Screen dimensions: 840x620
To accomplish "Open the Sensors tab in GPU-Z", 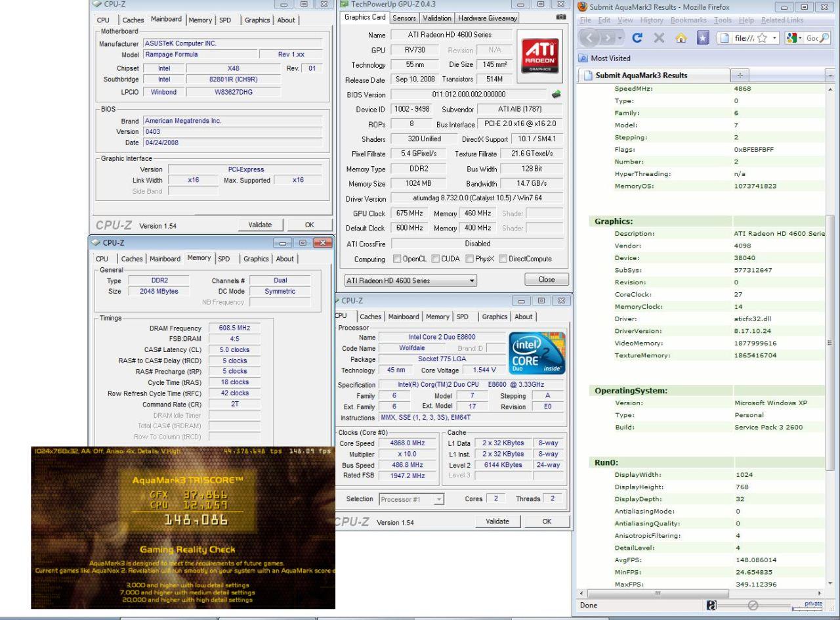I will [x=405, y=18].
